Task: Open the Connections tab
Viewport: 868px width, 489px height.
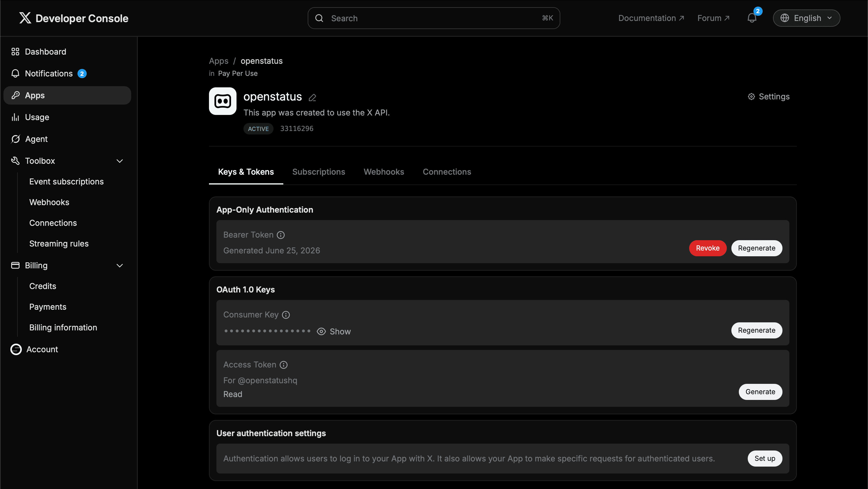Action: 447,172
